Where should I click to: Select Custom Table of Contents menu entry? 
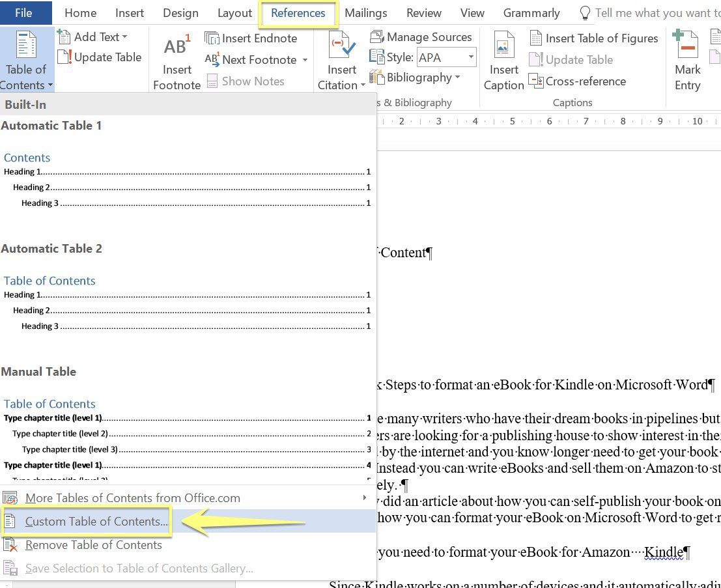[x=96, y=522]
